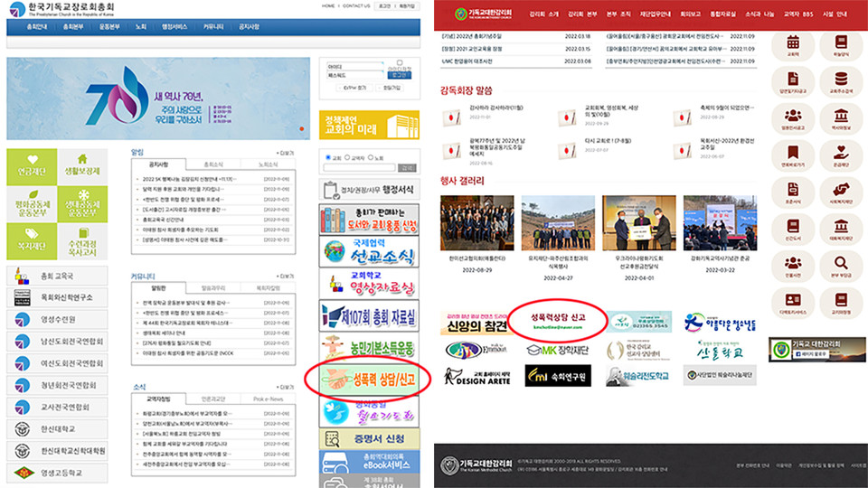Click the gray search button beside search field
868x488 pixels.
407,168
